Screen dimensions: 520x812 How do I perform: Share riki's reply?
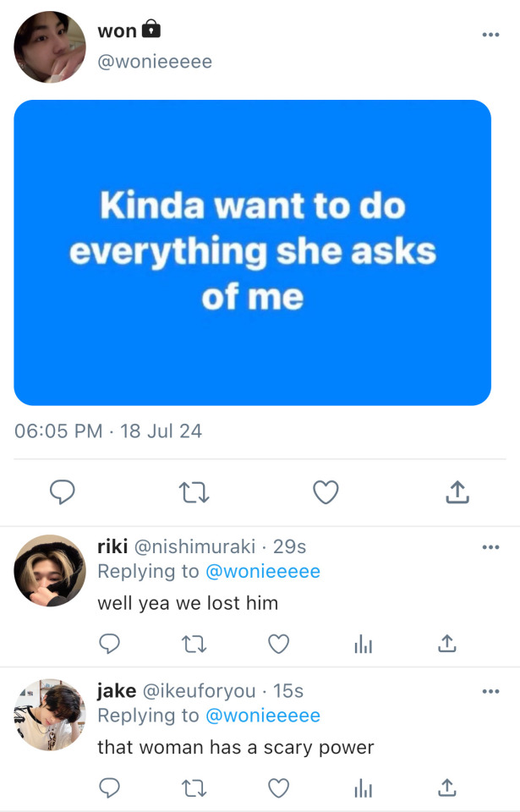pyautogui.click(x=447, y=645)
